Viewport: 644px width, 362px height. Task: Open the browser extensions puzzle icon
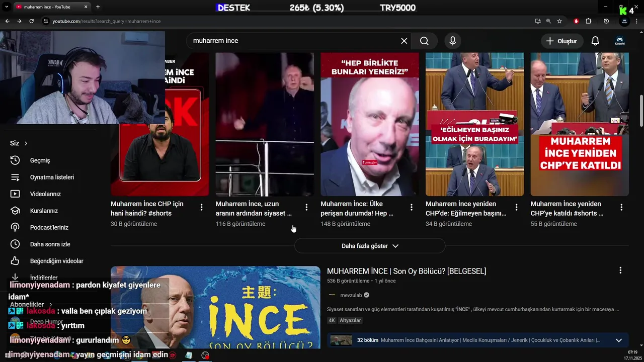[x=589, y=21]
